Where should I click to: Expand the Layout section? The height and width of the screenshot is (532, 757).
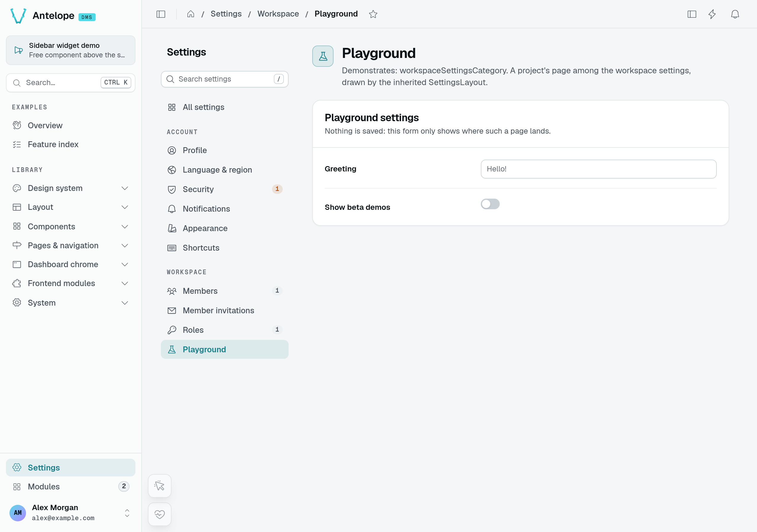pyautogui.click(x=71, y=207)
